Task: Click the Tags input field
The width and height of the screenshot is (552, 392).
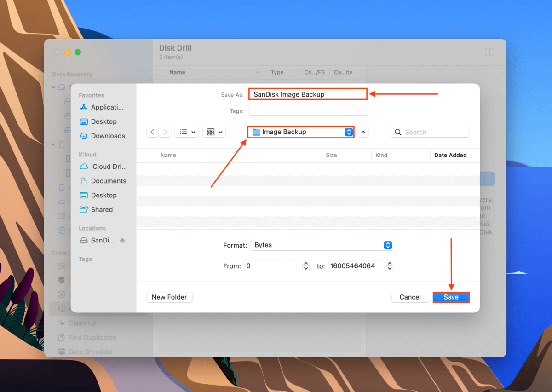Action: coord(308,111)
